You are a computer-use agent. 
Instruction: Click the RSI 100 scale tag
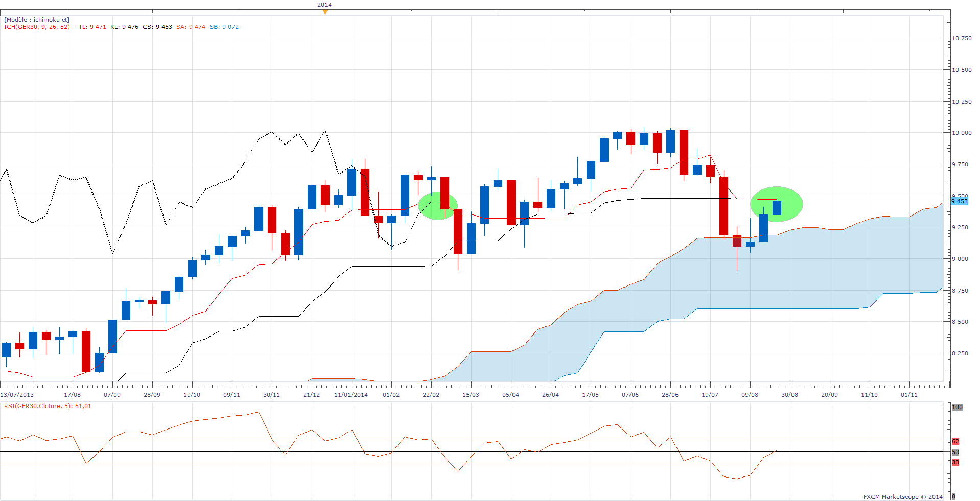point(957,407)
